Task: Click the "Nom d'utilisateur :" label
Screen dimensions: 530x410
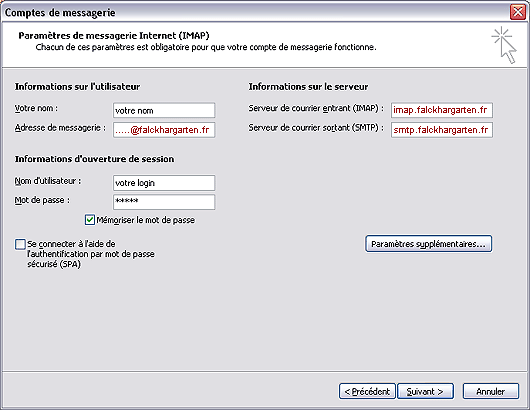Action: click(48, 181)
